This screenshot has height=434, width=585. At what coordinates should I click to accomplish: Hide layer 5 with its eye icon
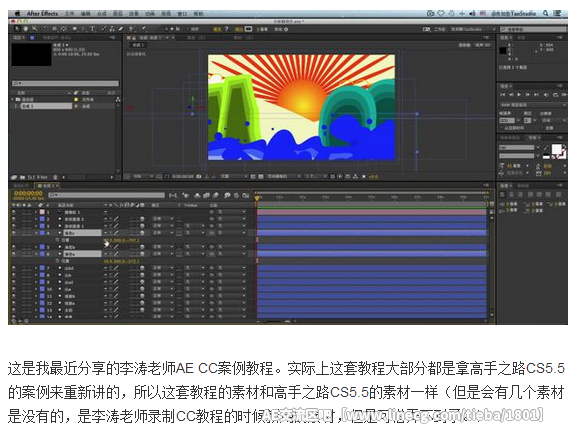(x=14, y=247)
